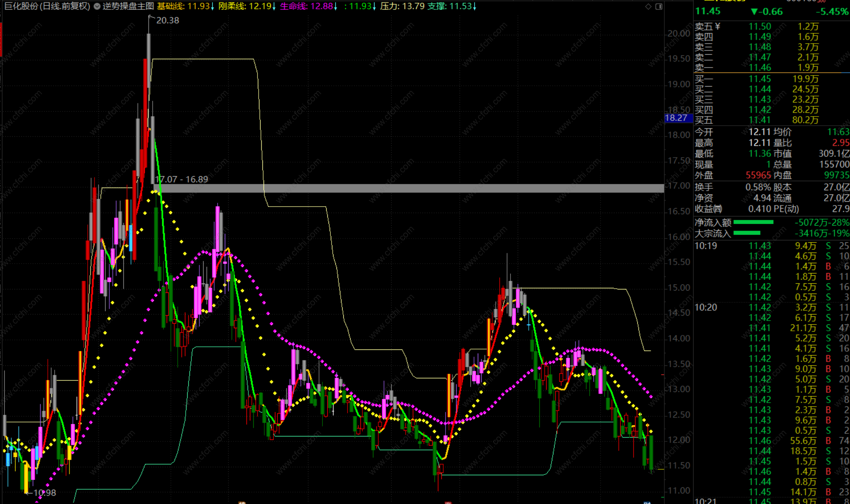Click the green 净流入额 bar
850x504 pixels.
click(753, 222)
